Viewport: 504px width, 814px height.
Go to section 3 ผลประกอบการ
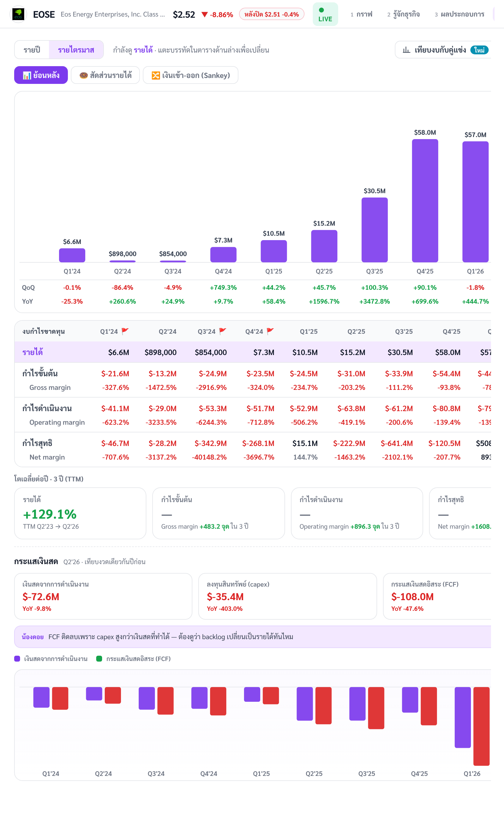click(x=459, y=14)
